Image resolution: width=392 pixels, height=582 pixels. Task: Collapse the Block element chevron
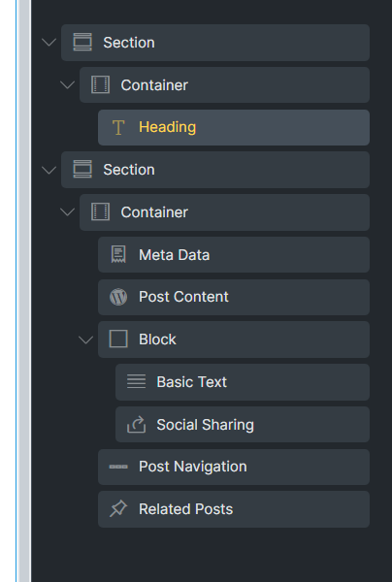click(x=85, y=339)
